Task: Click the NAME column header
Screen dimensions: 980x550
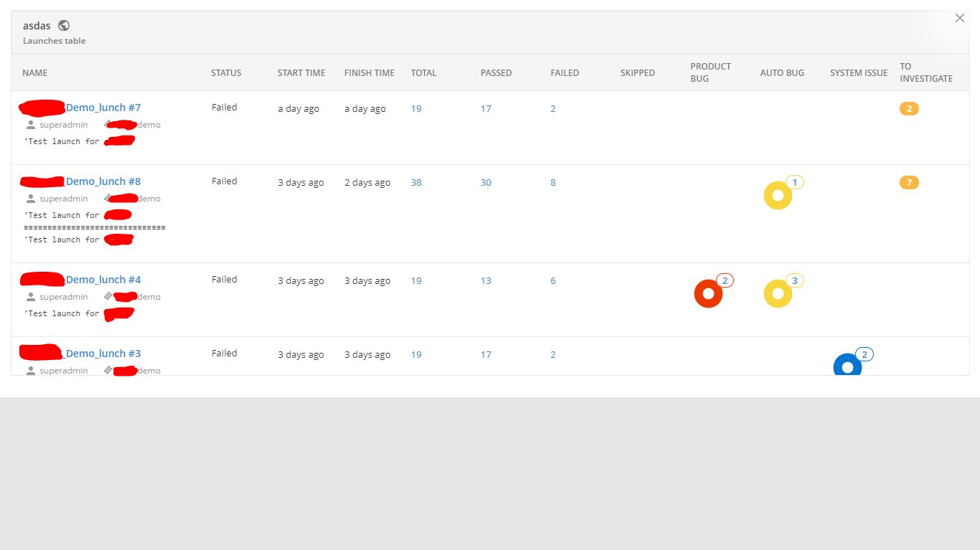Action: (x=35, y=73)
